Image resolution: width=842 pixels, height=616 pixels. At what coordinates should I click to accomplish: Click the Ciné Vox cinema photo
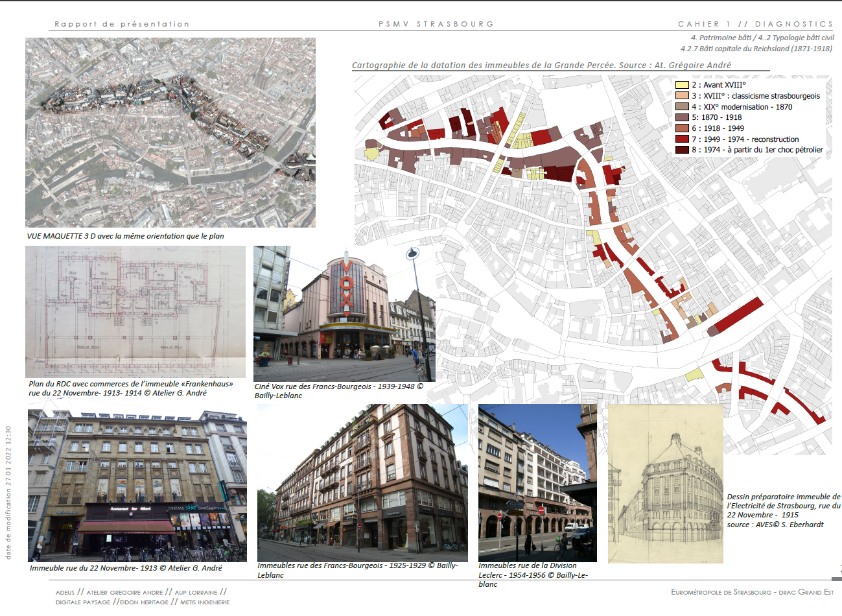(344, 313)
